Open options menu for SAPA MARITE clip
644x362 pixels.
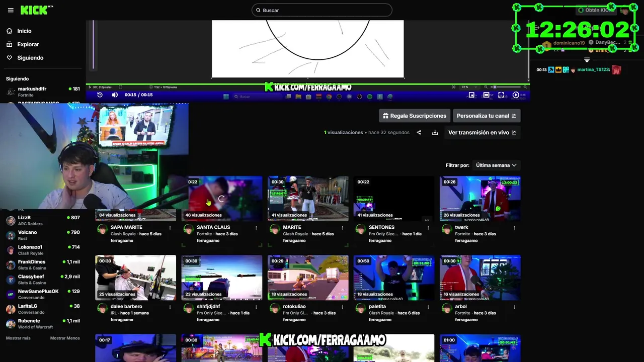pyautogui.click(x=170, y=228)
